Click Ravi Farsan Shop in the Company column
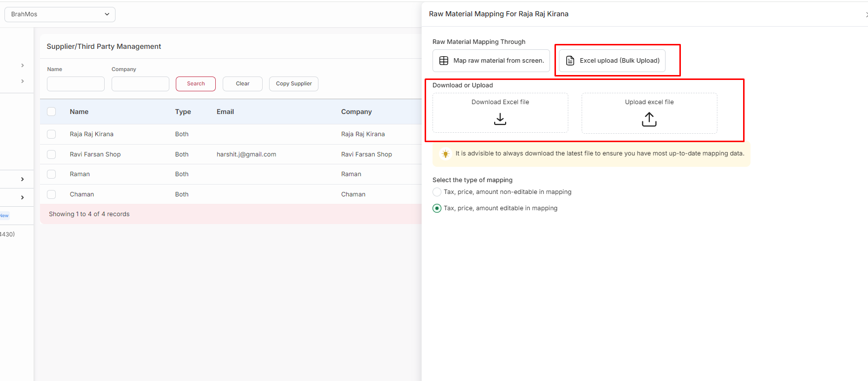Viewport: 868px width, 381px height. coord(366,154)
